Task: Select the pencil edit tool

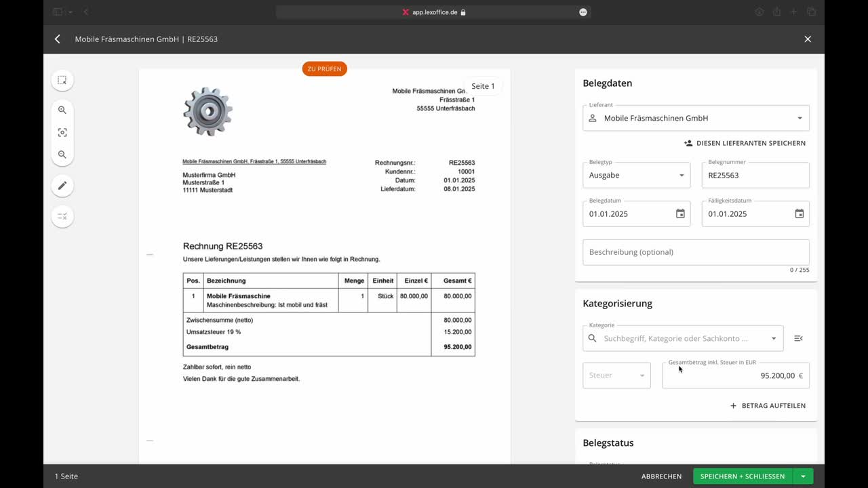Action: pos(62,186)
